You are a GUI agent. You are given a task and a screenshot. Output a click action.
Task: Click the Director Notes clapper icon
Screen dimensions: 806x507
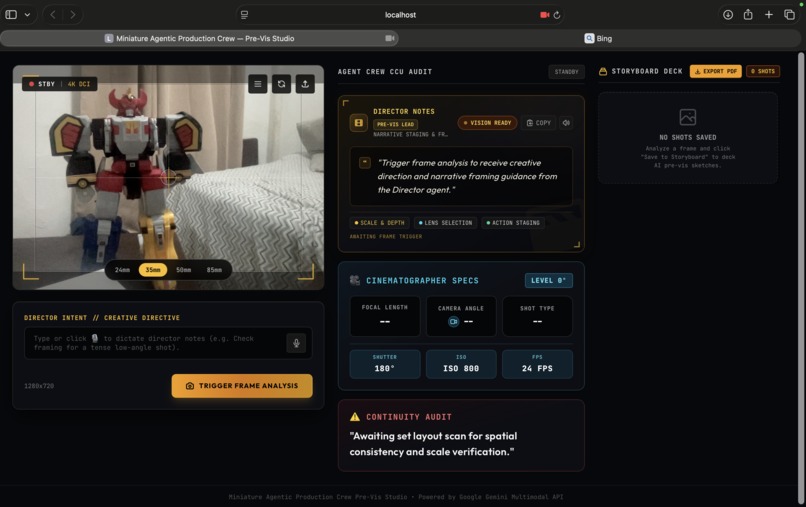pyautogui.click(x=358, y=123)
